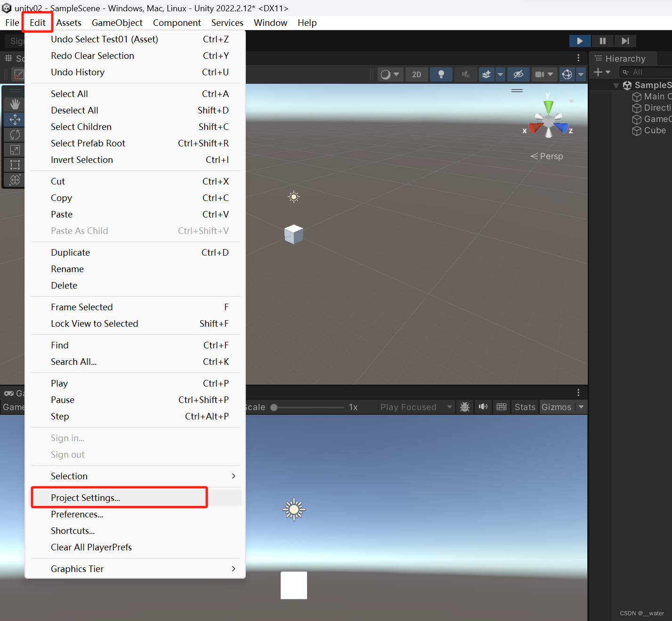Choose Project Settings from Edit menu
Screen dimensions: 672x621
(x=85, y=498)
